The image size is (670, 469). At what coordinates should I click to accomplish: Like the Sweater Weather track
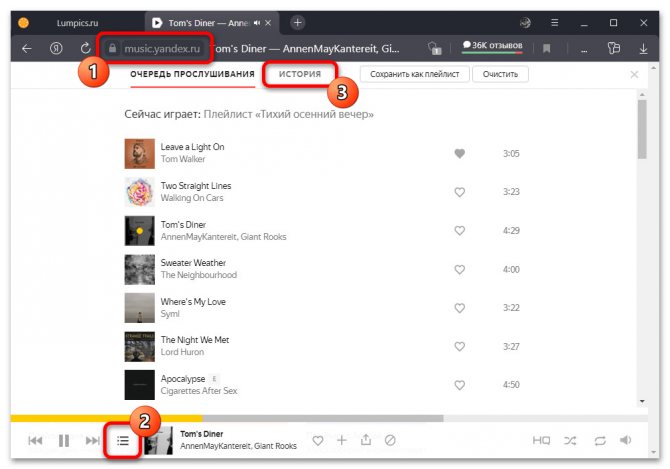coord(459,270)
